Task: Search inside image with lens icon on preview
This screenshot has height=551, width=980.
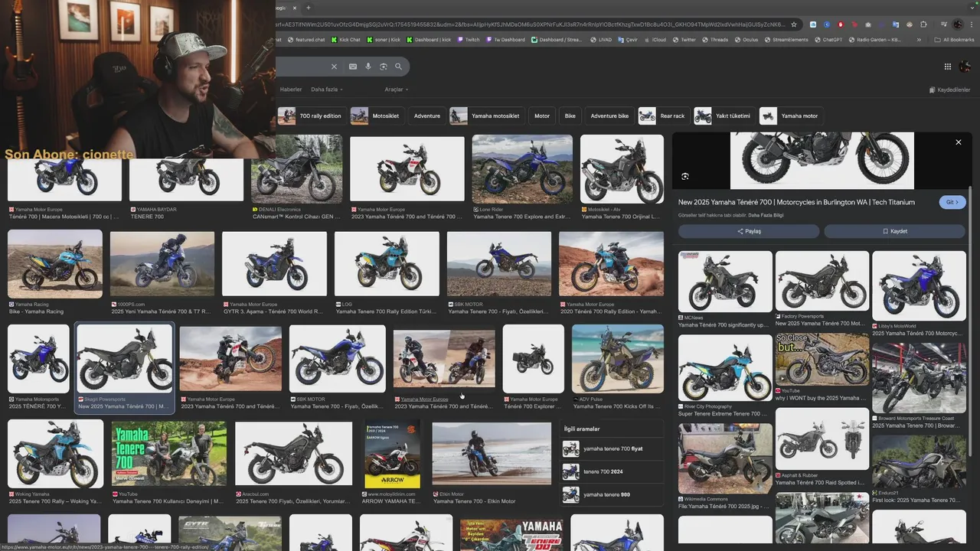Action: point(685,177)
